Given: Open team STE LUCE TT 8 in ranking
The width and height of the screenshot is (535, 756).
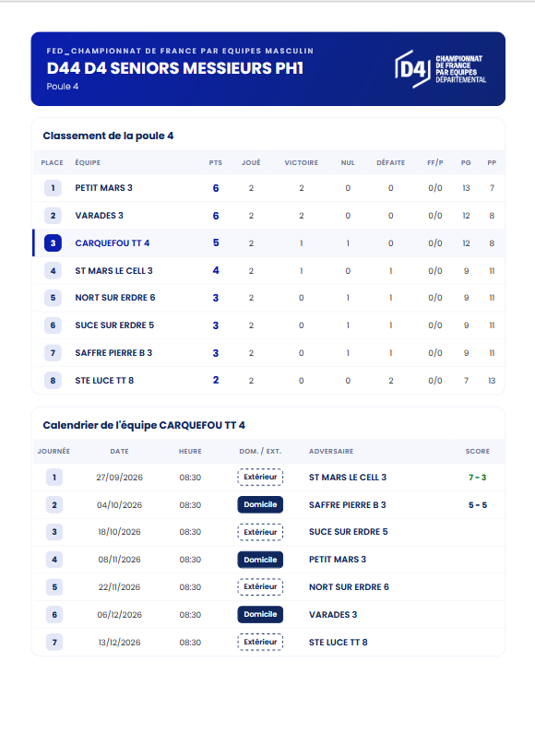Looking at the screenshot, I should click(104, 381).
